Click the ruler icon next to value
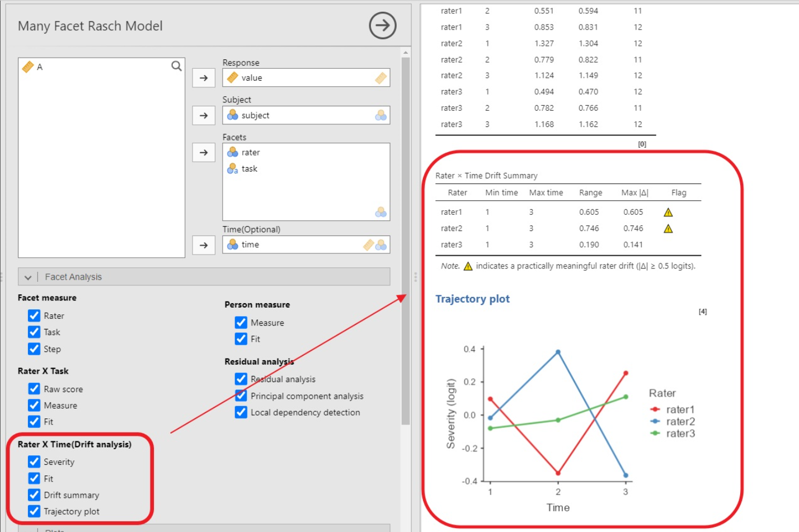The width and height of the screenshot is (799, 532). (233, 77)
